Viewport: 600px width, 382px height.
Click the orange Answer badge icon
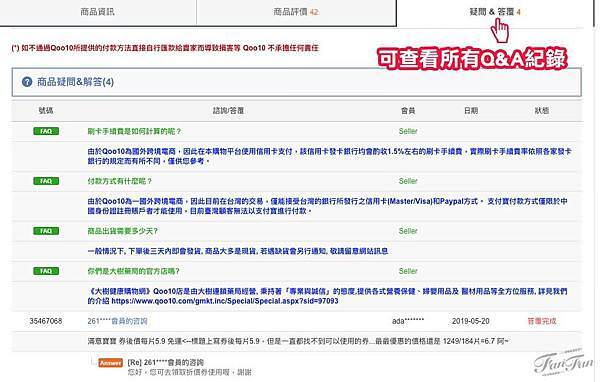pyautogui.click(x=111, y=362)
